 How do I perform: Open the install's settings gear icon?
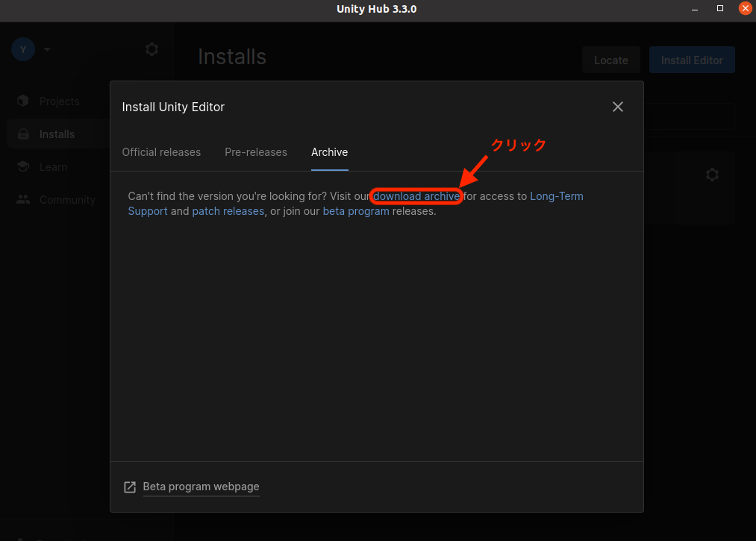(x=712, y=174)
